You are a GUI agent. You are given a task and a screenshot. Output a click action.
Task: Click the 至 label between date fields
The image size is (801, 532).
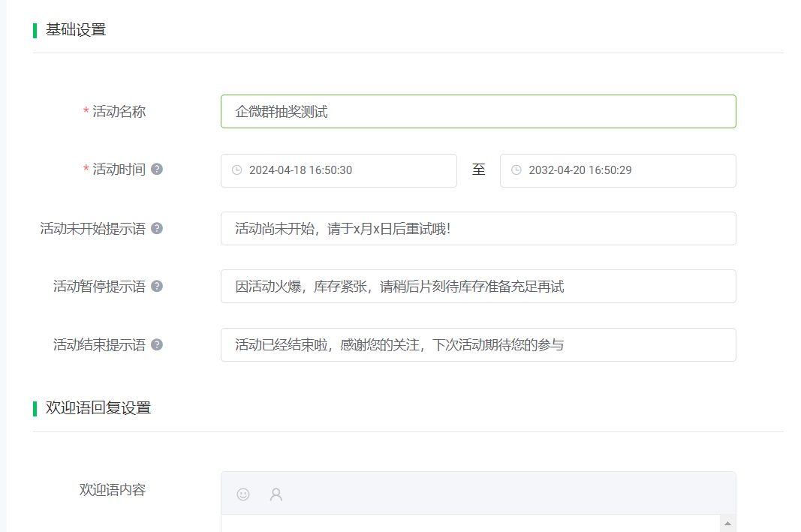pos(480,170)
